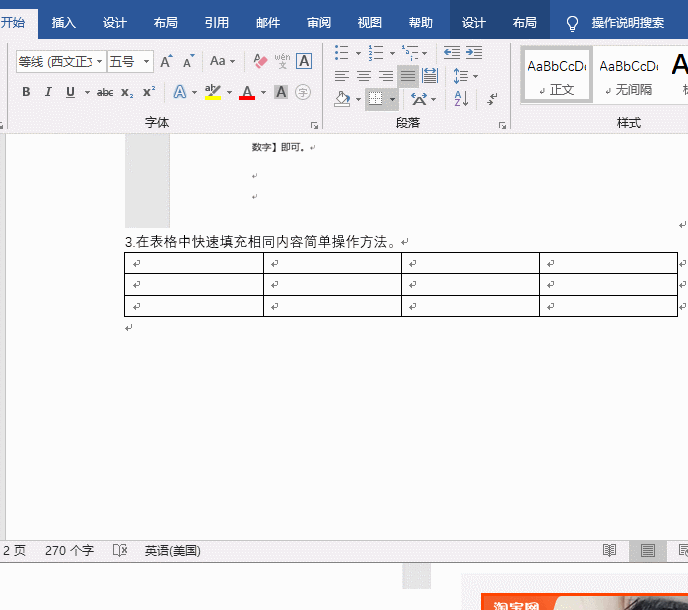Apply distributed alignment
688x610 pixels.
click(430, 76)
